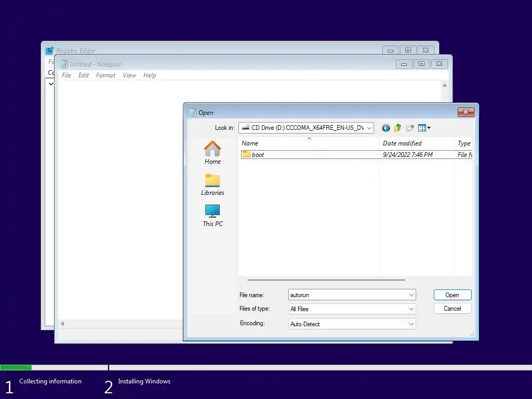Expand the Look in drive dropdown
This screenshot has width=532, height=399.
coord(369,128)
